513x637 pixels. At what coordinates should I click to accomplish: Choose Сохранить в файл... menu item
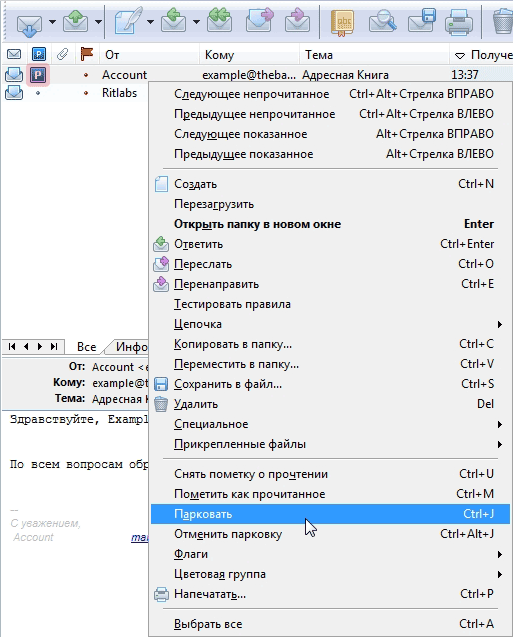pyautogui.click(x=329, y=384)
